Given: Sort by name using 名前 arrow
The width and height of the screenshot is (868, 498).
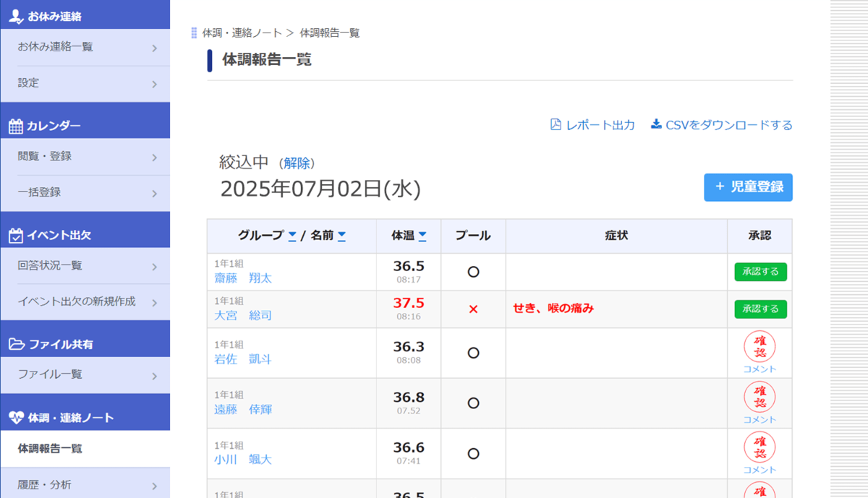Looking at the screenshot, I should tap(341, 236).
